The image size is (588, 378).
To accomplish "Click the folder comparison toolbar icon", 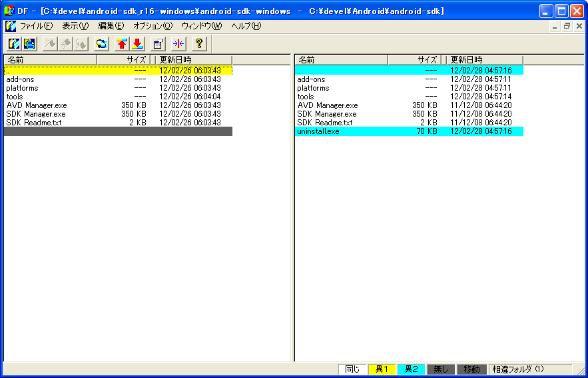I will (x=14, y=44).
